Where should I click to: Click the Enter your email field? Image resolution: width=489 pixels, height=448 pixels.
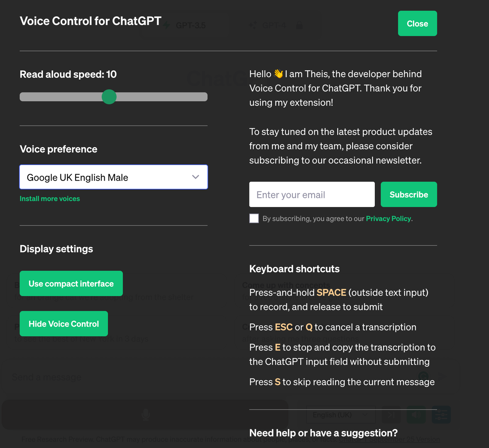click(x=312, y=194)
